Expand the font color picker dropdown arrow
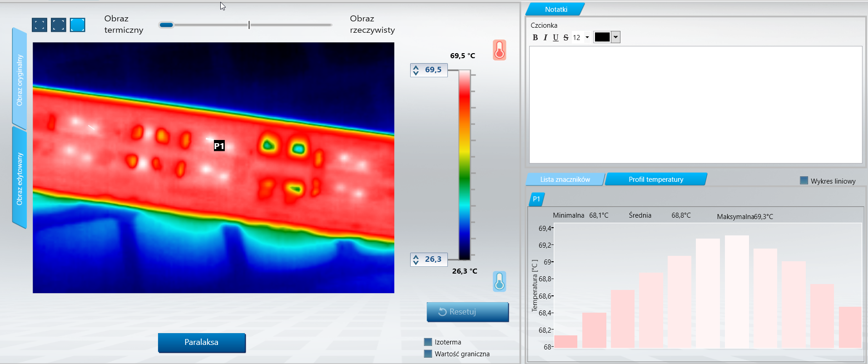Screen dimensions: 868x364 (x=615, y=37)
